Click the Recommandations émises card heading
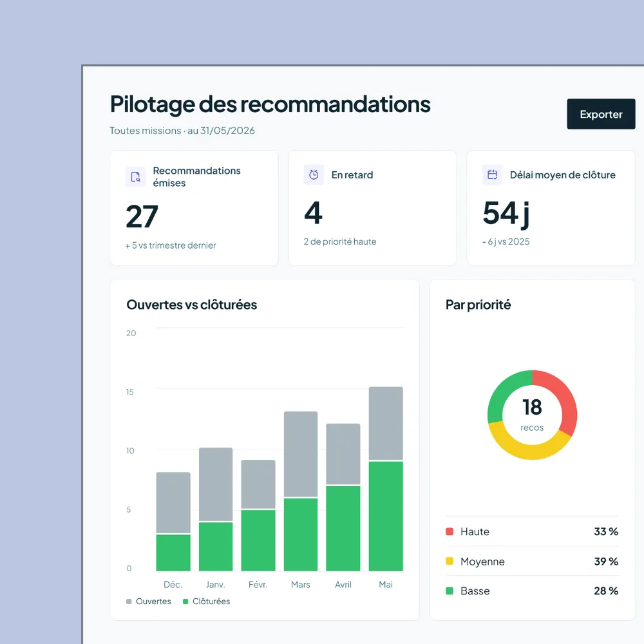 pos(196,176)
